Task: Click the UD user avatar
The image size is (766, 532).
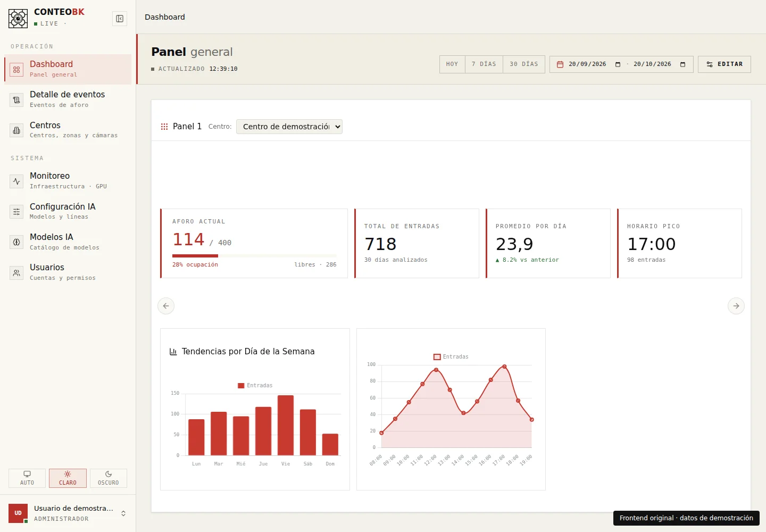Action: pyautogui.click(x=18, y=513)
